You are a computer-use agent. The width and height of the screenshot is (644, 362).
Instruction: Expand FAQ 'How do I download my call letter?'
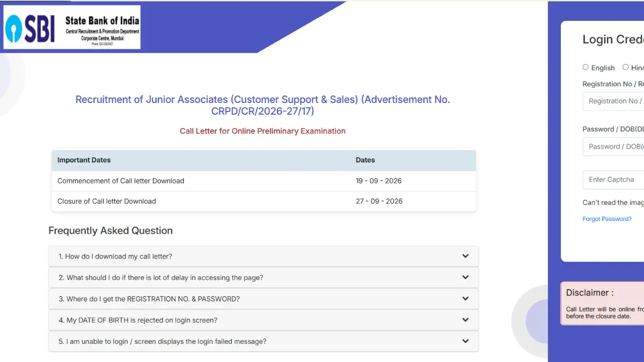coord(264,256)
